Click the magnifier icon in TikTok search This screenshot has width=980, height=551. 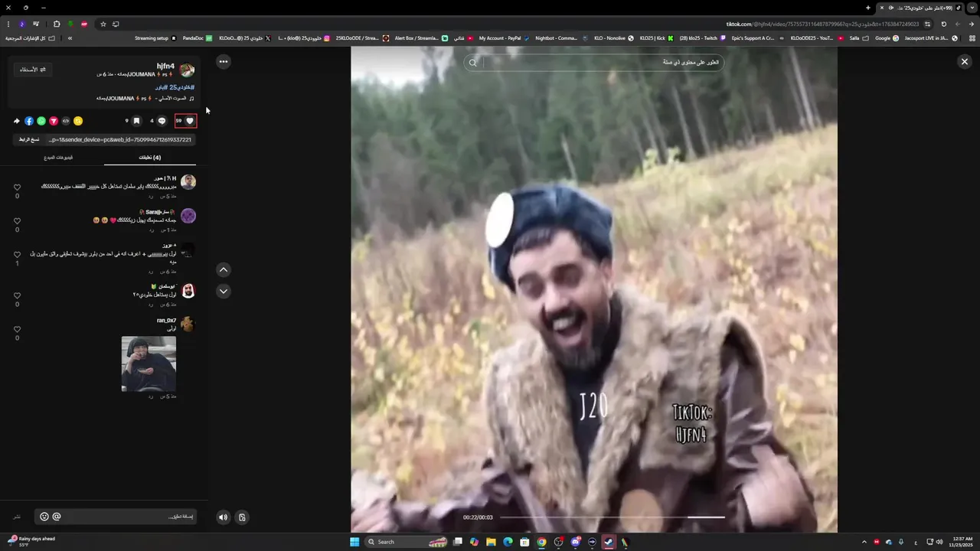(x=473, y=63)
